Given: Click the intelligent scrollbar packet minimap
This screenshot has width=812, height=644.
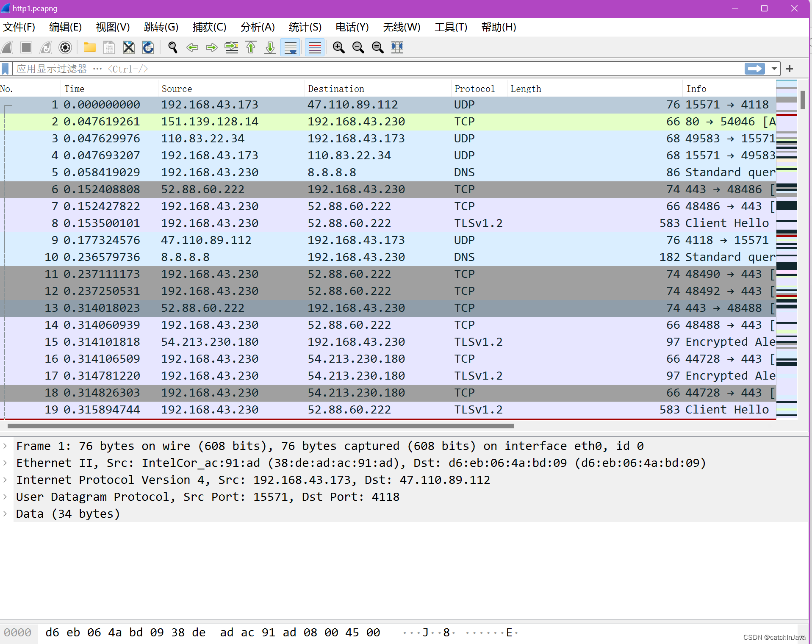Looking at the screenshot, I should [787, 250].
